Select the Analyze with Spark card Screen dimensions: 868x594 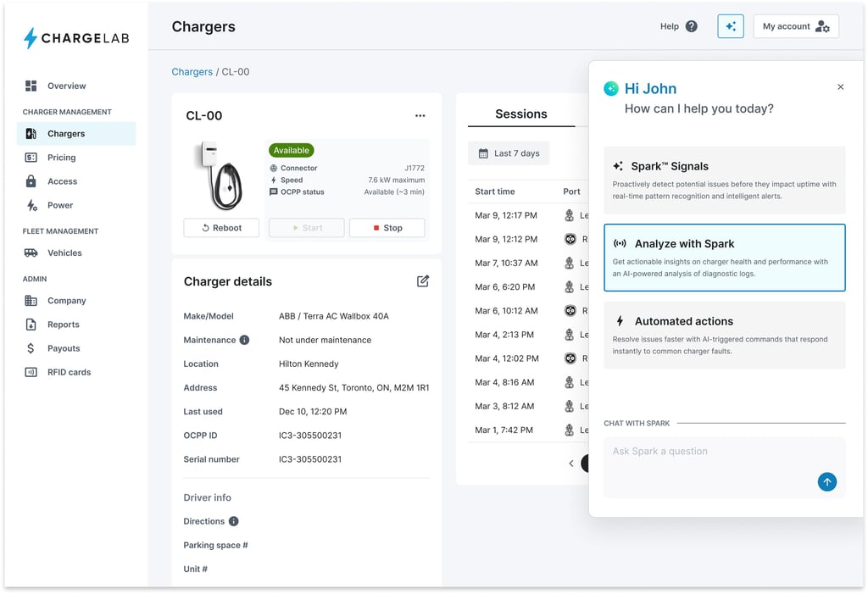point(725,258)
